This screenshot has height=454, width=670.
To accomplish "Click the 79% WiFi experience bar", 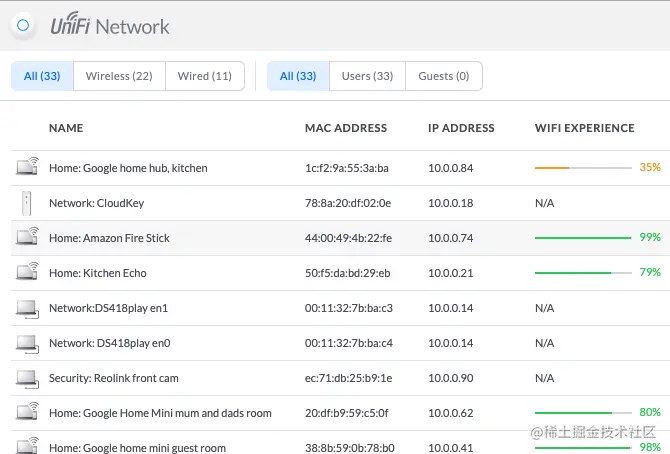I will (x=583, y=273).
